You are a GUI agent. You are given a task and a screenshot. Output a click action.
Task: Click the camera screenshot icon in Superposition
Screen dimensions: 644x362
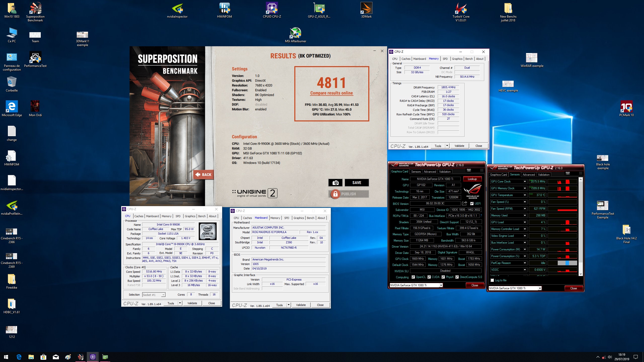335,183
